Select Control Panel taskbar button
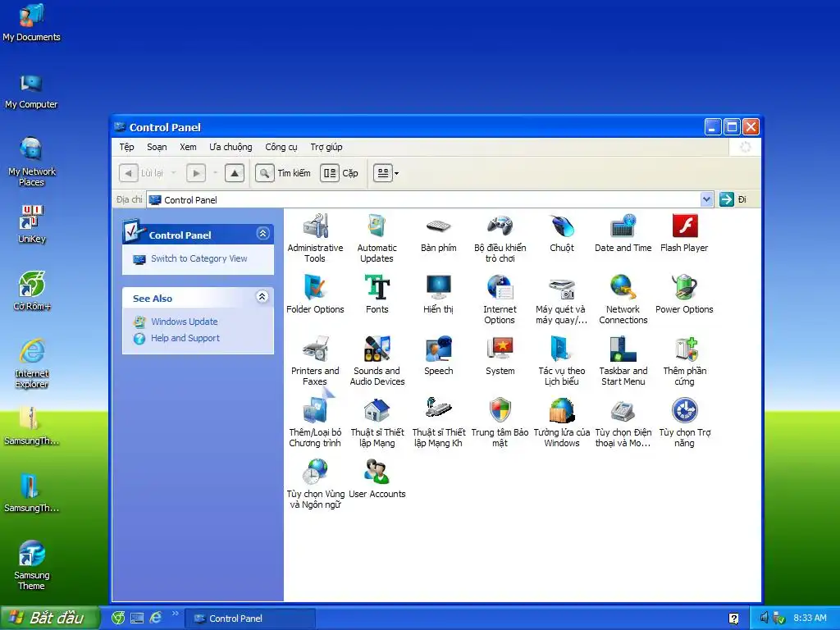 [x=250, y=619]
